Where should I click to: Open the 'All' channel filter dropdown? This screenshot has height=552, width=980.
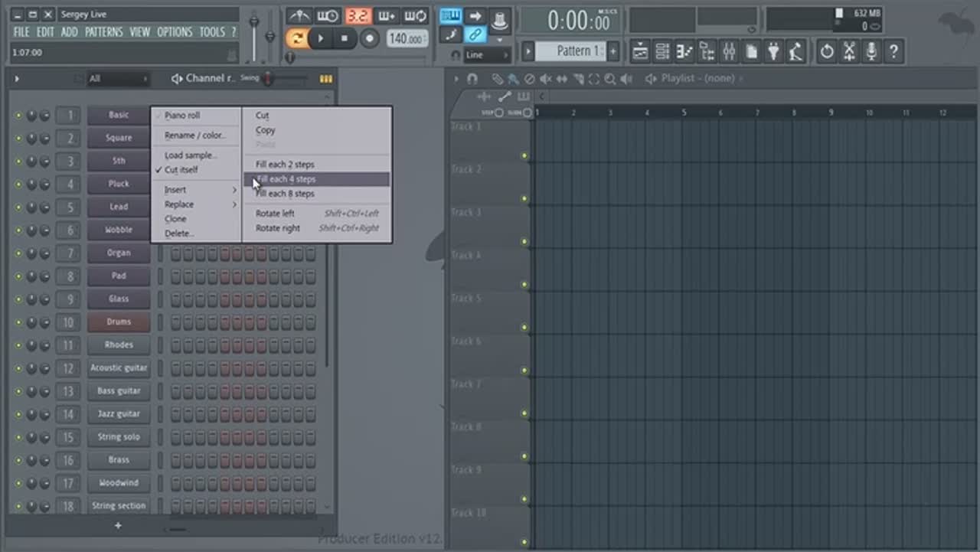117,78
